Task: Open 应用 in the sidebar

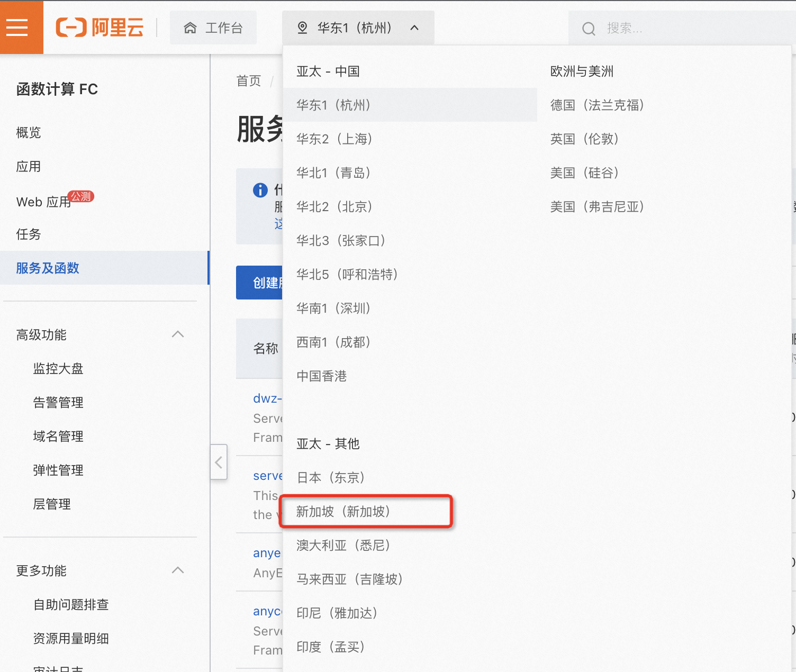Action: (x=29, y=167)
